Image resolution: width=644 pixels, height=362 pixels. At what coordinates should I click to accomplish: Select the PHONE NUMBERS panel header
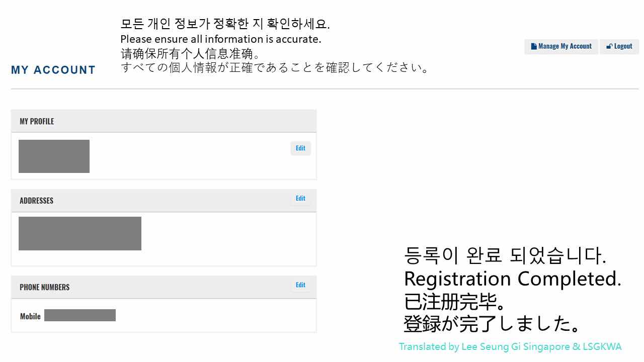(164, 287)
